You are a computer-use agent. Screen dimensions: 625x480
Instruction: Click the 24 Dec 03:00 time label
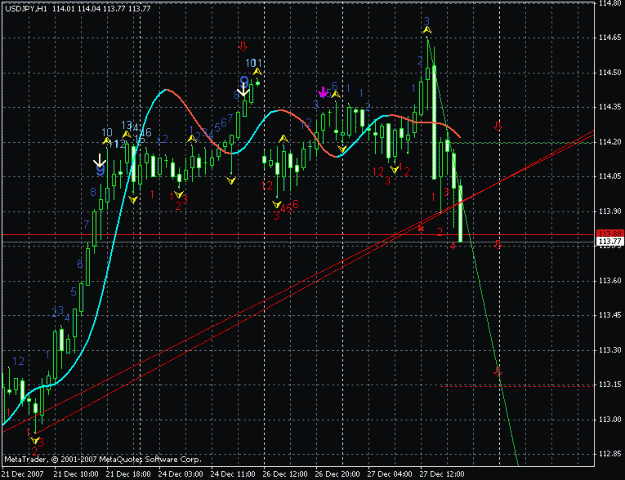181,474
